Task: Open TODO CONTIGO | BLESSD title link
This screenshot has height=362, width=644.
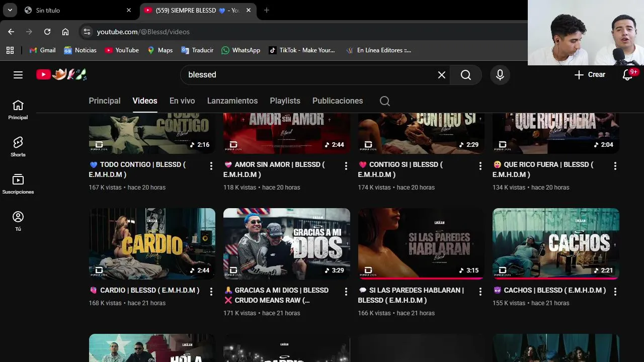Action: [x=138, y=169]
